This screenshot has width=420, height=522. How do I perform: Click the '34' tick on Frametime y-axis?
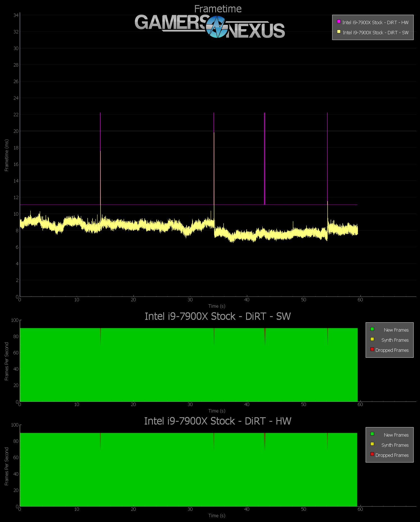pos(16,15)
